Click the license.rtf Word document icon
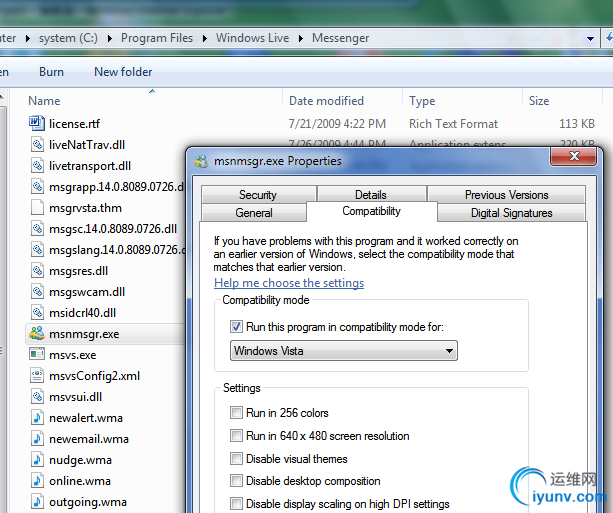 [x=37, y=123]
